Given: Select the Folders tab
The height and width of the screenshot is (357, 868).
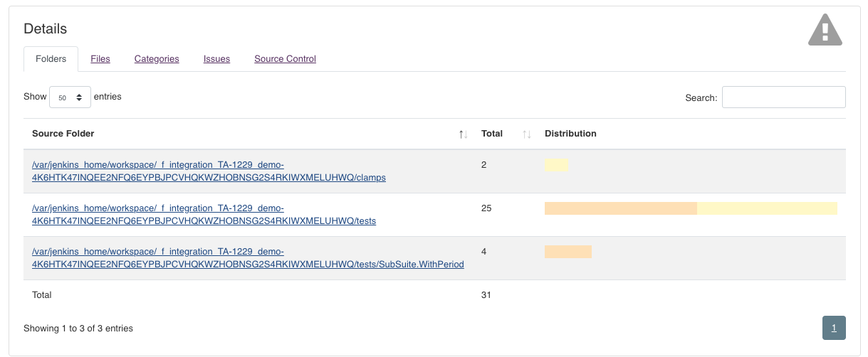Looking at the screenshot, I should [x=51, y=59].
